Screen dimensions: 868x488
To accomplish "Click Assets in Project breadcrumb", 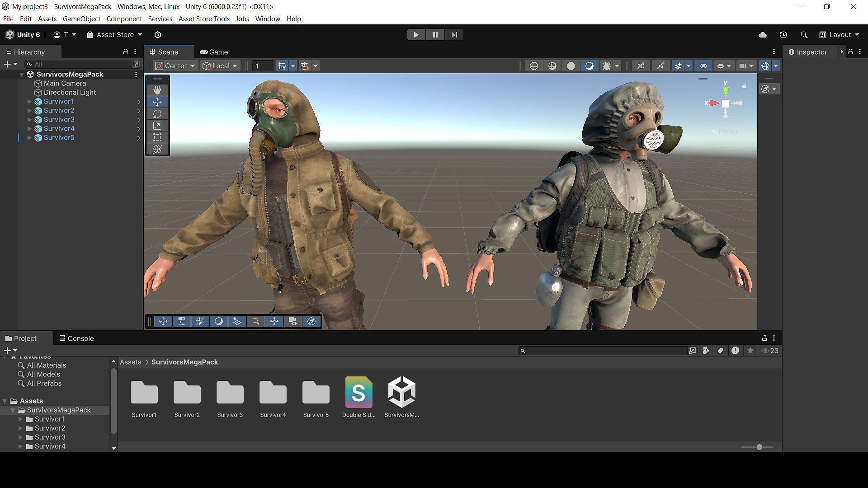I will 131,362.
